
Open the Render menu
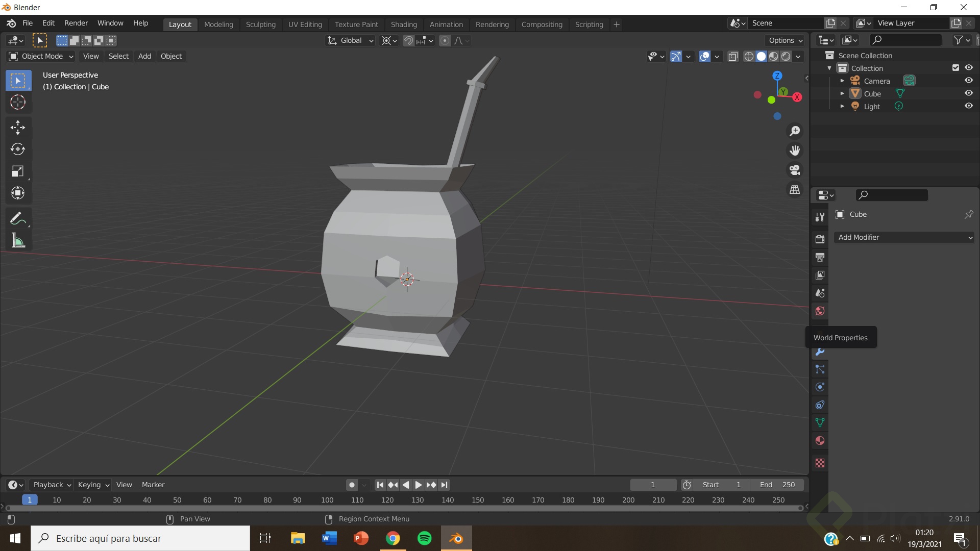pos(76,23)
